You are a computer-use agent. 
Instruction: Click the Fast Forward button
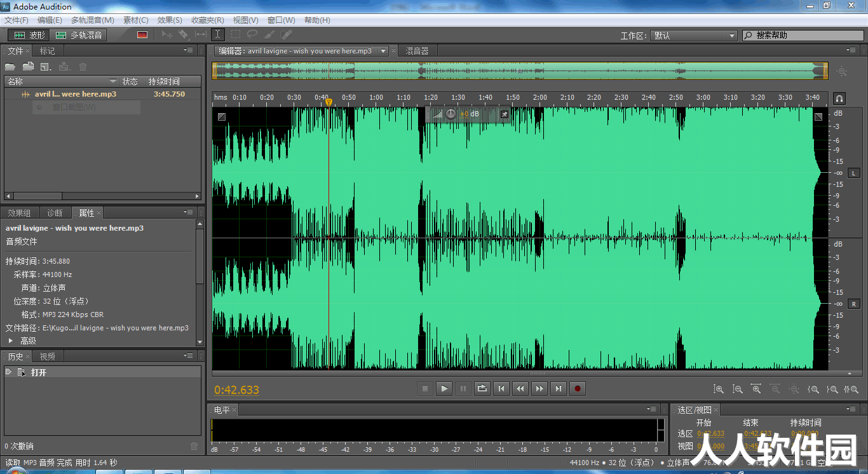[x=539, y=388]
